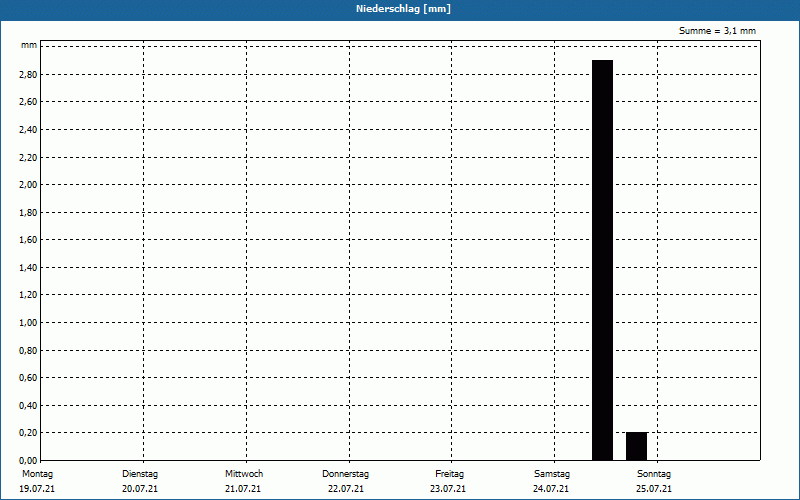Click the 1,00 y-axis value
Screen dimensions: 800x500
[x=28, y=323]
